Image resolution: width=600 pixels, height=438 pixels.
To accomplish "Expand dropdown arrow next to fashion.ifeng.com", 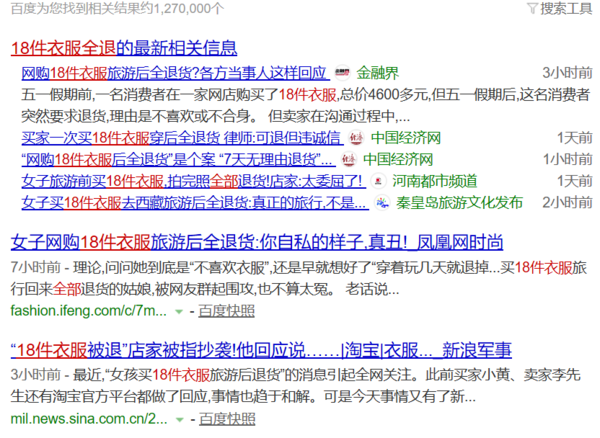I will pos(179,312).
